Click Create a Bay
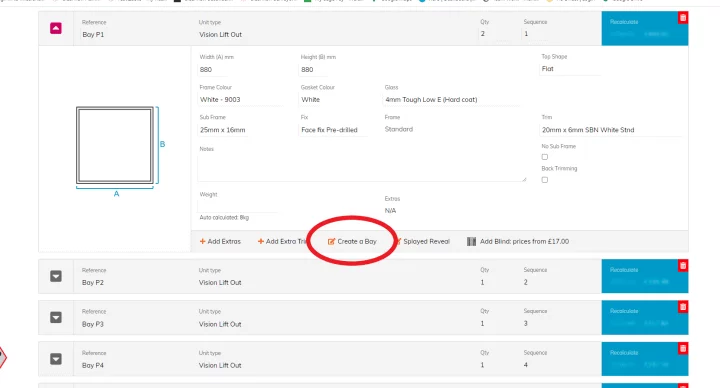Image resolution: width=720 pixels, height=388 pixels. (352, 241)
